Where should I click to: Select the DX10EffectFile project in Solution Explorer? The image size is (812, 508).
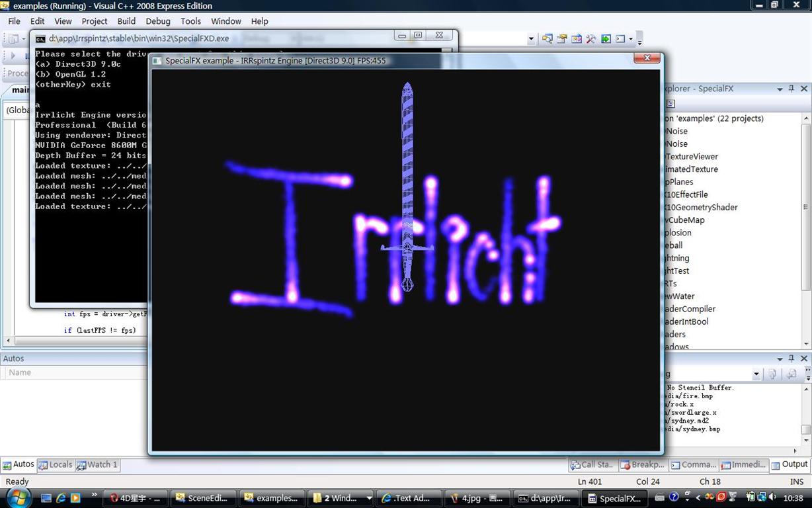click(x=686, y=194)
